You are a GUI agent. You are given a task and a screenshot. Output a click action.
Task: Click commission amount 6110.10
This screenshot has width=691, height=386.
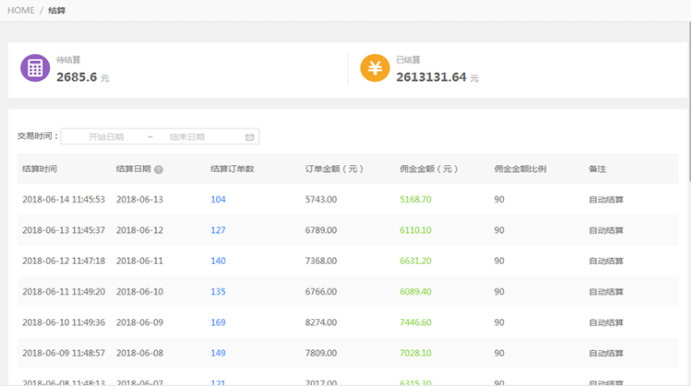[416, 230]
